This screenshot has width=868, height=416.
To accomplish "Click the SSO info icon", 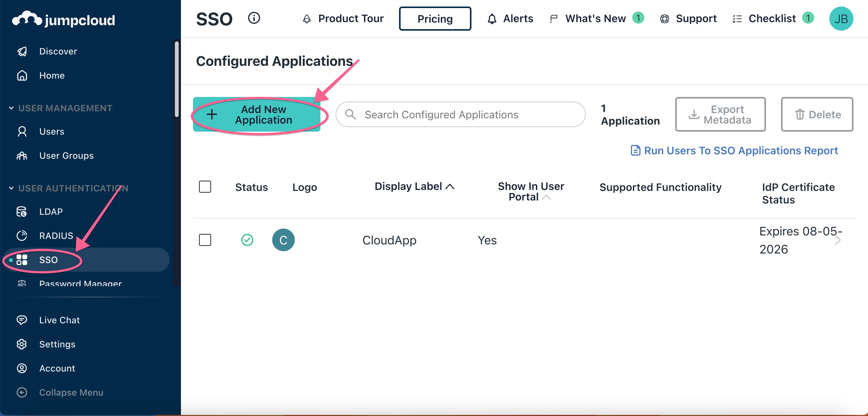I will coord(254,18).
